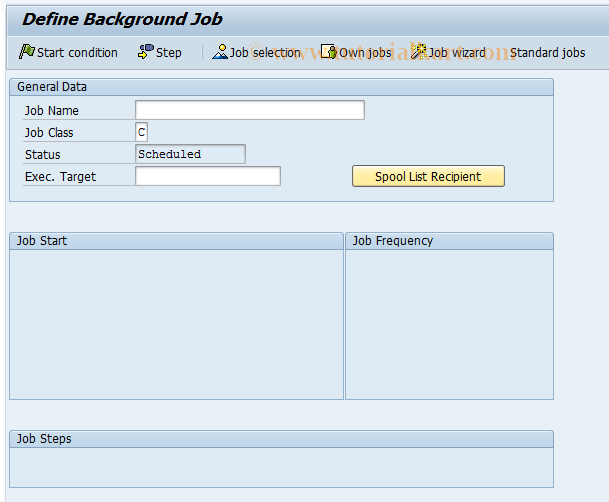Click the Start condition toolbar label
The width and height of the screenshot is (609, 502).
(77, 52)
